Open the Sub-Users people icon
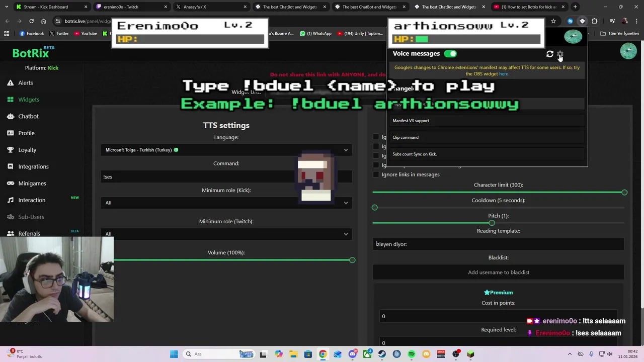 pos(11,217)
